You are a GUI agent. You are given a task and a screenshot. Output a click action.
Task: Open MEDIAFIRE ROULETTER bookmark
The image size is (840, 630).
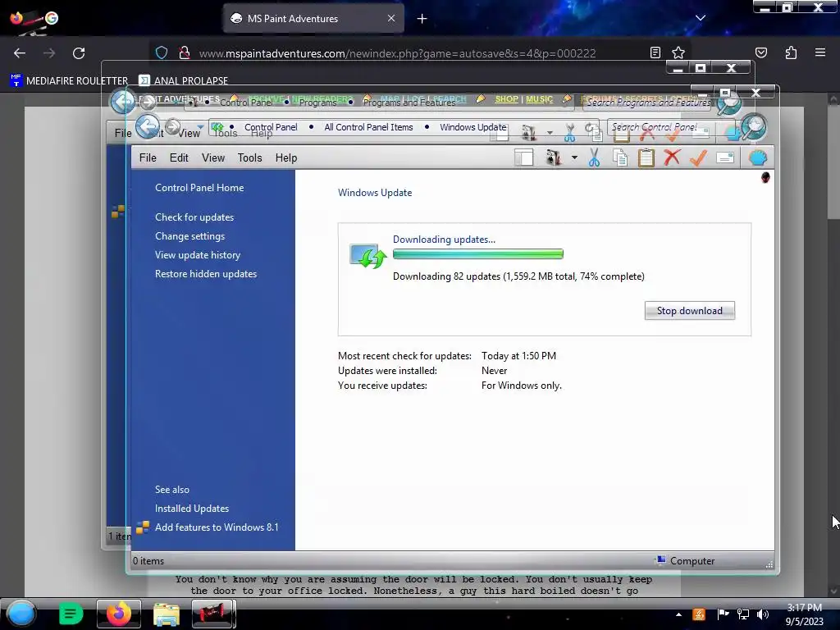pyautogui.click(x=69, y=80)
